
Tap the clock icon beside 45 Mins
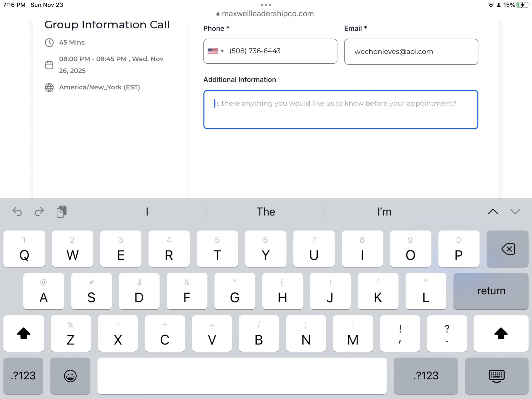pos(49,43)
